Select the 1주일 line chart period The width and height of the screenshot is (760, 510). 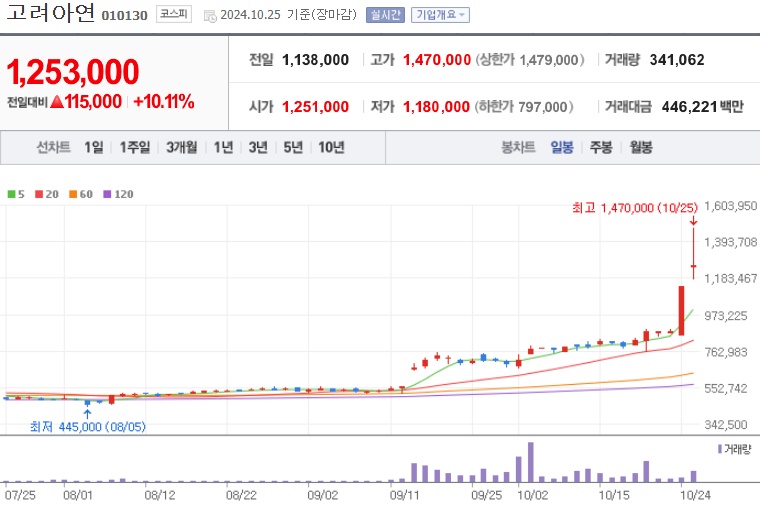[x=135, y=147]
